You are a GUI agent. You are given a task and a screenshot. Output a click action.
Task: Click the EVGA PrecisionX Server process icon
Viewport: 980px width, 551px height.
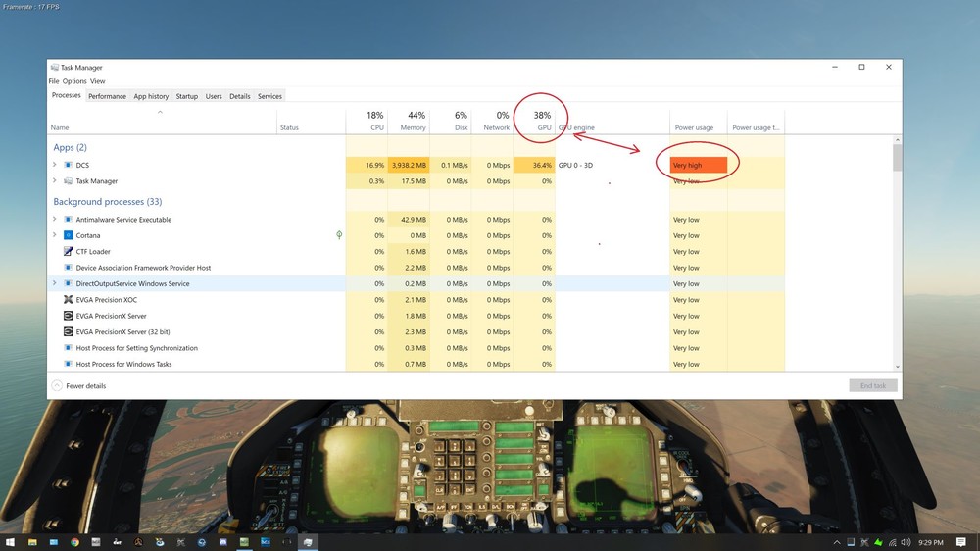point(69,316)
